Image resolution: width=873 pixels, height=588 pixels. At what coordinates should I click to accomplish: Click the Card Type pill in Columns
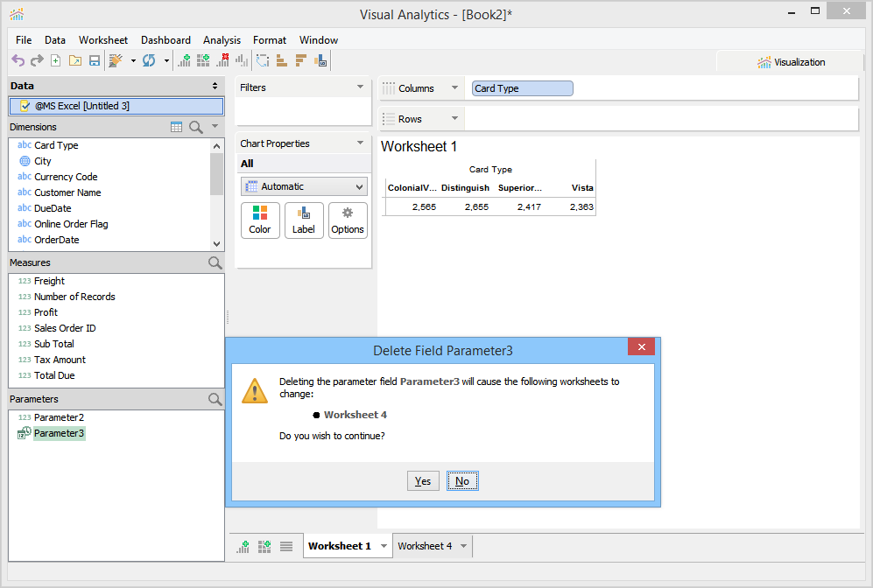pyautogui.click(x=522, y=87)
